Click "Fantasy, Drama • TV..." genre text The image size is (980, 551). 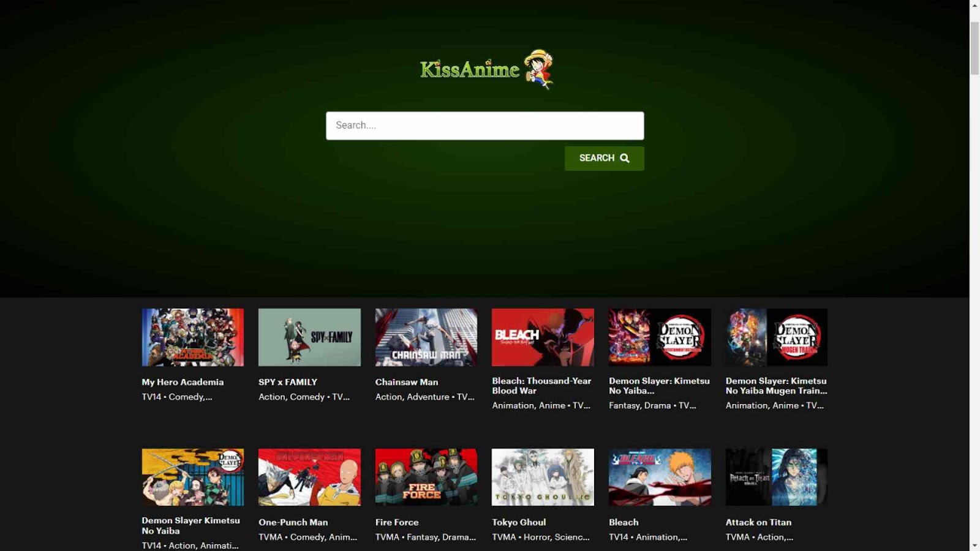[652, 405]
